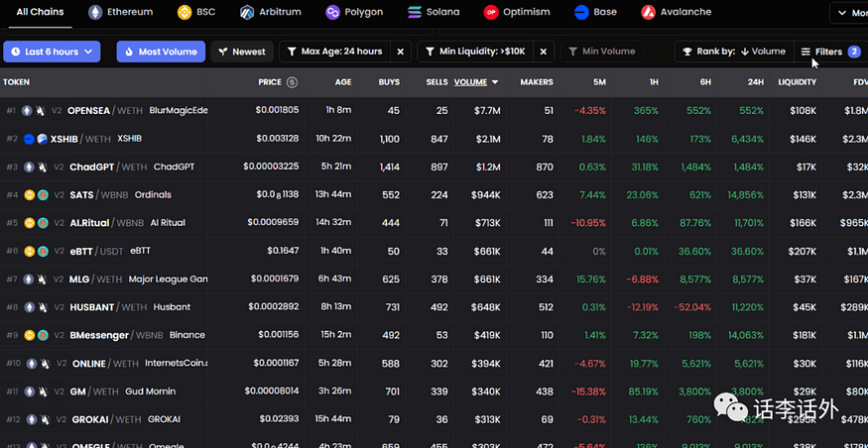Click the $7.7M volume cell

487,111
